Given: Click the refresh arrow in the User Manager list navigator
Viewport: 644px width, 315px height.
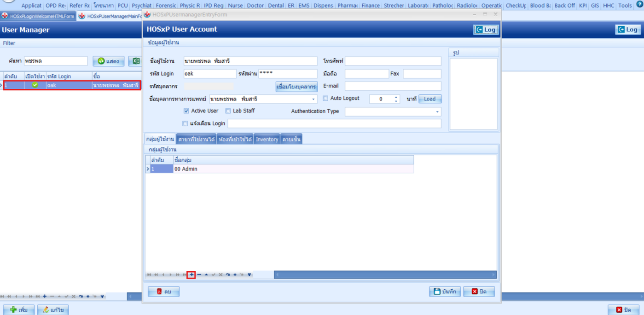Looking at the screenshot, I should [x=81, y=296].
